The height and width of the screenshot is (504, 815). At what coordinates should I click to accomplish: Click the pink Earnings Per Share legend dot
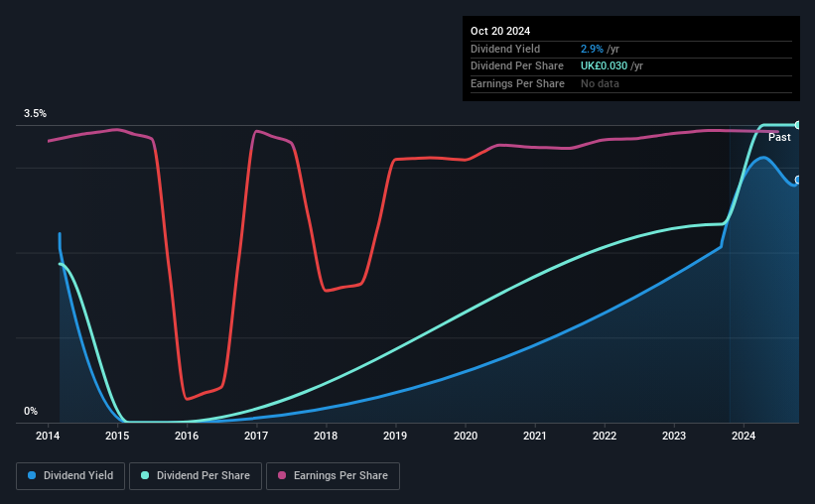point(282,475)
